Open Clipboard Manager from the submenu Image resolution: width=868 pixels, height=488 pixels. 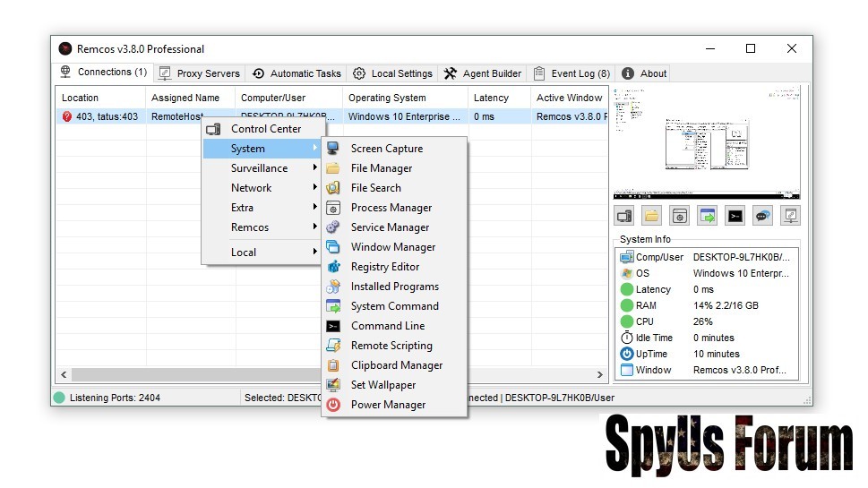(396, 365)
